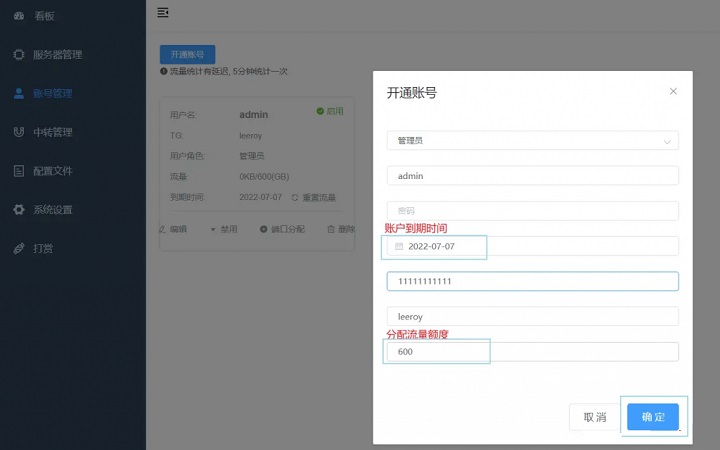The image size is (720, 450).
Task: Click the admin username text on card
Action: coord(253,115)
